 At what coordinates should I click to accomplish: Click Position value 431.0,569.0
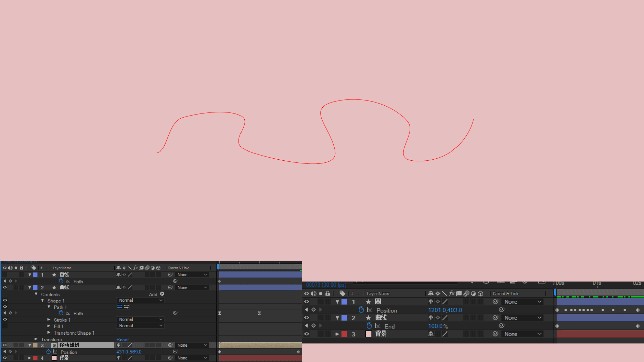[x=129, y=352]
